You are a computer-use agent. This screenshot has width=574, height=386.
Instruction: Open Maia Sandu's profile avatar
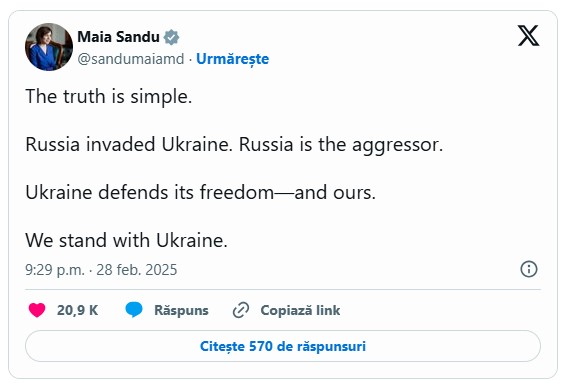(x=49, y=47)
